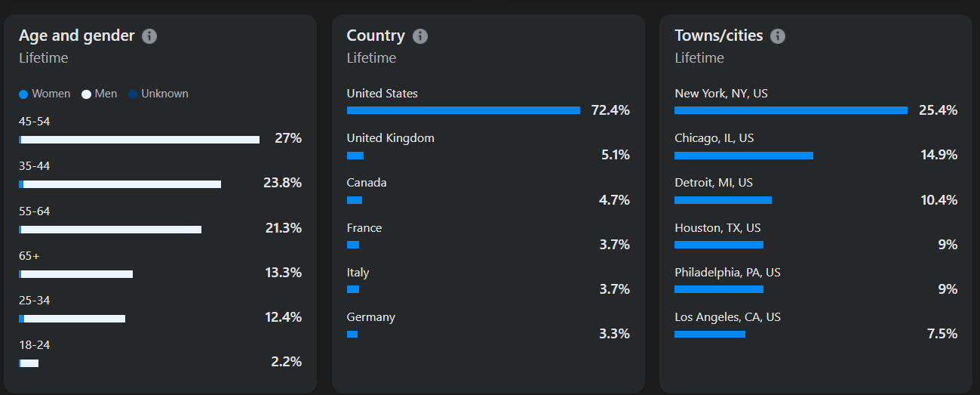Click the Chicago, IL, US bar
The image size is (980, 395).
[x=744, y=156]
